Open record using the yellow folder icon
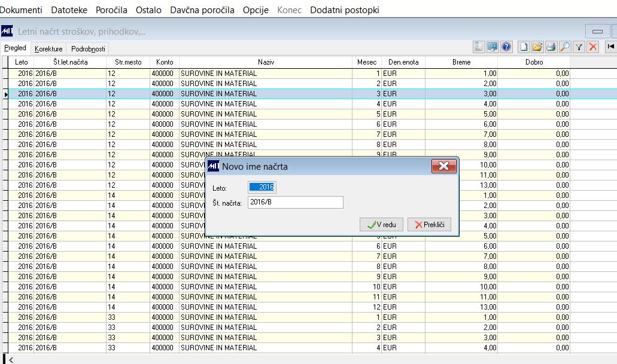This screenshot has height=364, width=617. [537, 47]
